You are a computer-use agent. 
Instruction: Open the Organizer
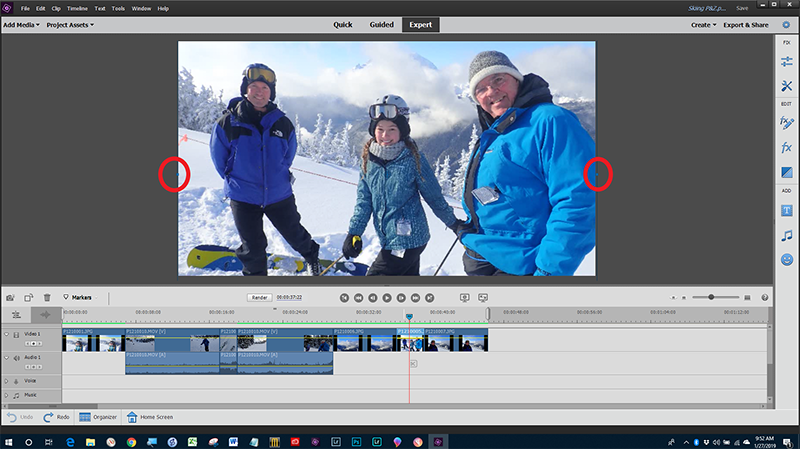(x=98, y=417)
